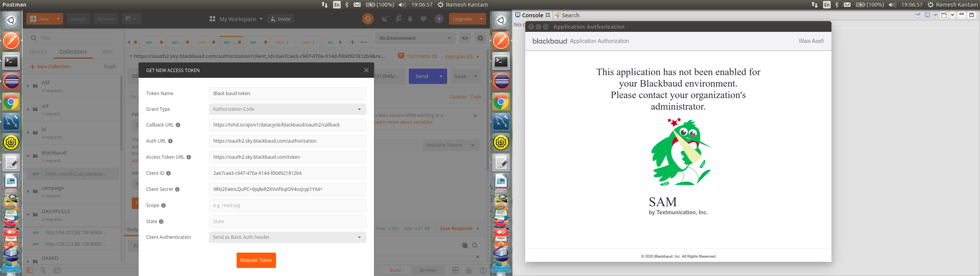This screenshot has width=980, height=276.
Task: Toggle sidebar icon in Postman status bar
Action: pyautogui.click(x=29, y=270)
